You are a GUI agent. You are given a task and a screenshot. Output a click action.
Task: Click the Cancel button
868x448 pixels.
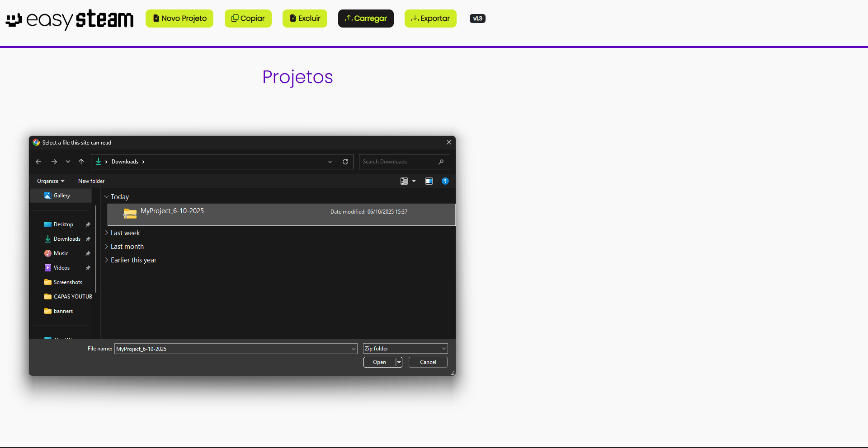coord(427,362)
